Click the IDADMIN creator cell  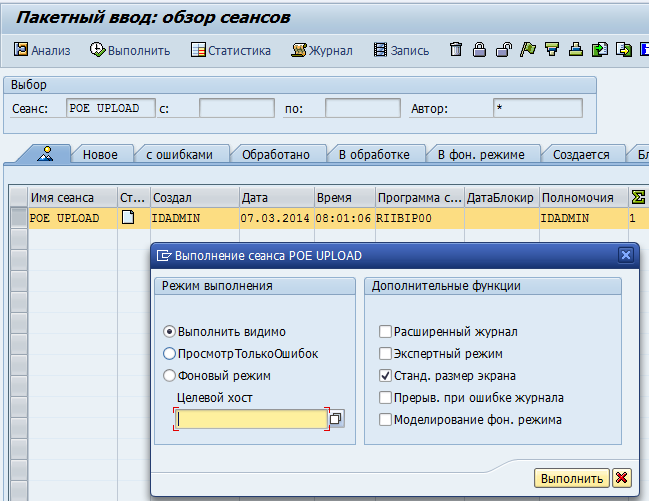tap(195, 218)
